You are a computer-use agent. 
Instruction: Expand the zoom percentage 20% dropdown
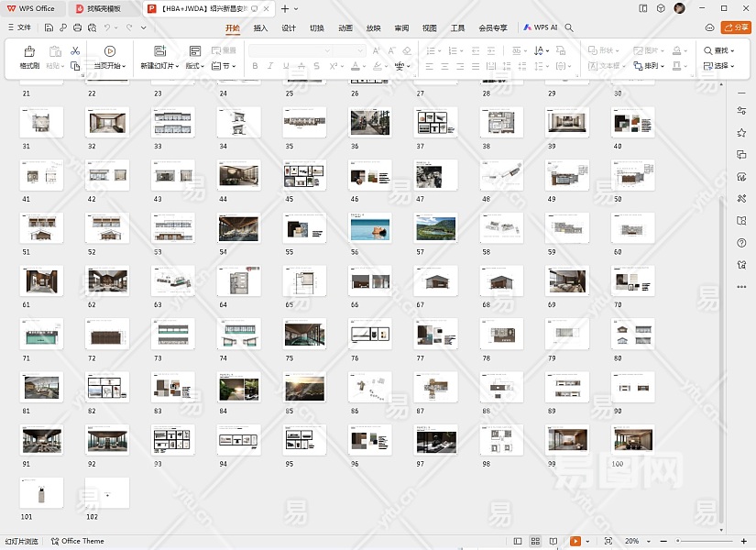[636, 542]
